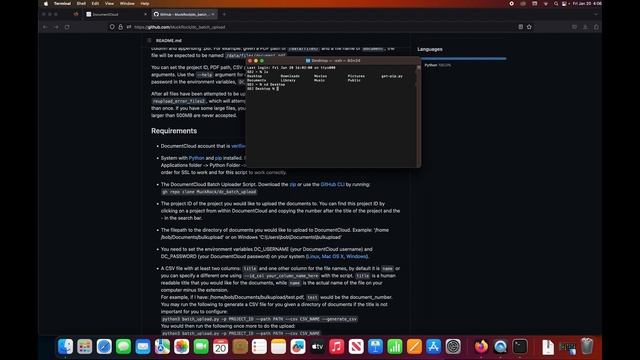Screen dimensions: 640x360
Task: Open Spotlight search in menu bar
Action: 556,3
